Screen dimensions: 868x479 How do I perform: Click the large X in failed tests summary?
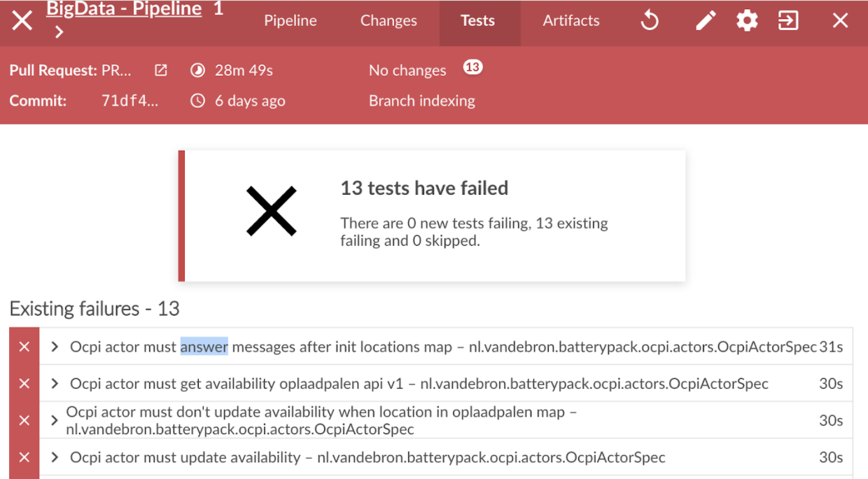click(x=272, y=211)
